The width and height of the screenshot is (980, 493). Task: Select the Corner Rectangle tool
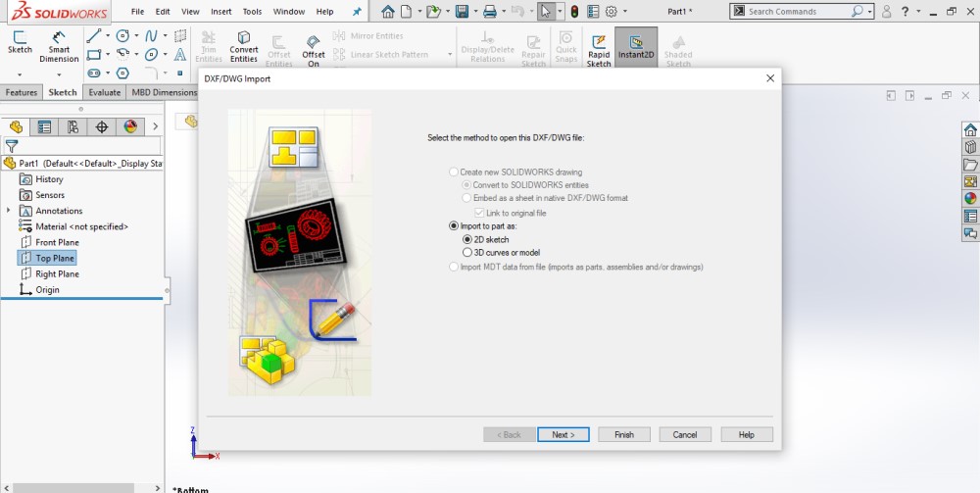coord(94,54)
